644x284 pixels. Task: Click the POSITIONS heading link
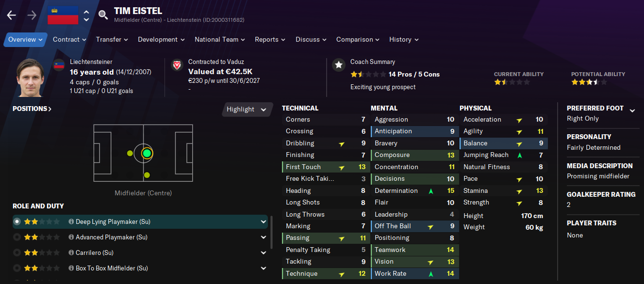pyautogui.click(x=32, y=109)
